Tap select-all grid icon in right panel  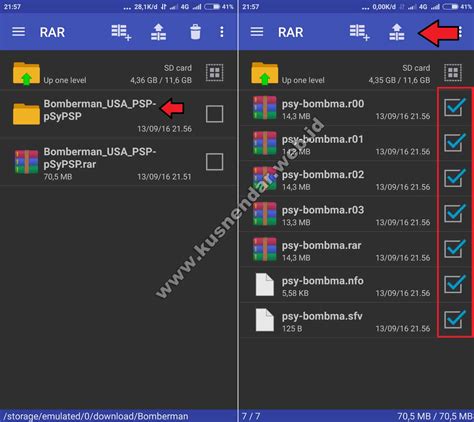coord(453,72)
